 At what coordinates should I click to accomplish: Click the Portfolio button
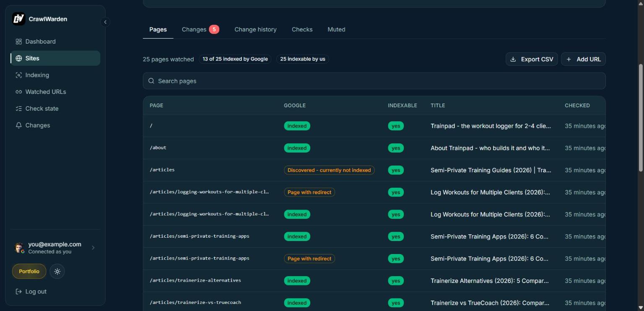click(x=29, y=272)
